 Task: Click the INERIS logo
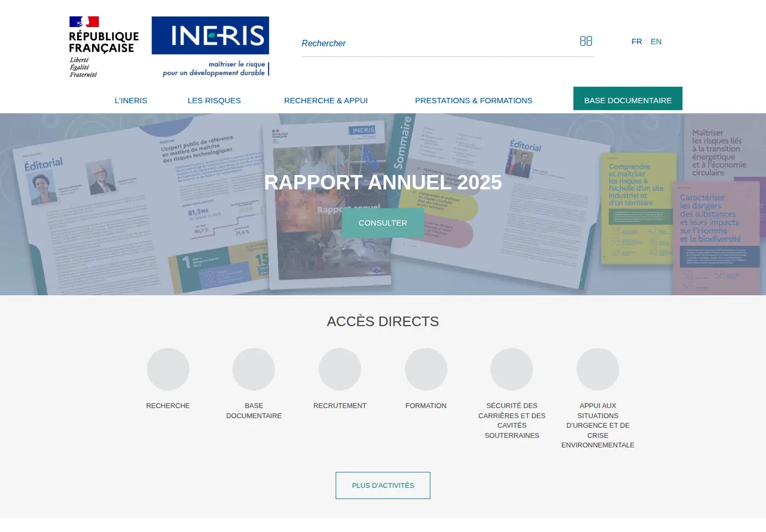click(x=211, y=47)
